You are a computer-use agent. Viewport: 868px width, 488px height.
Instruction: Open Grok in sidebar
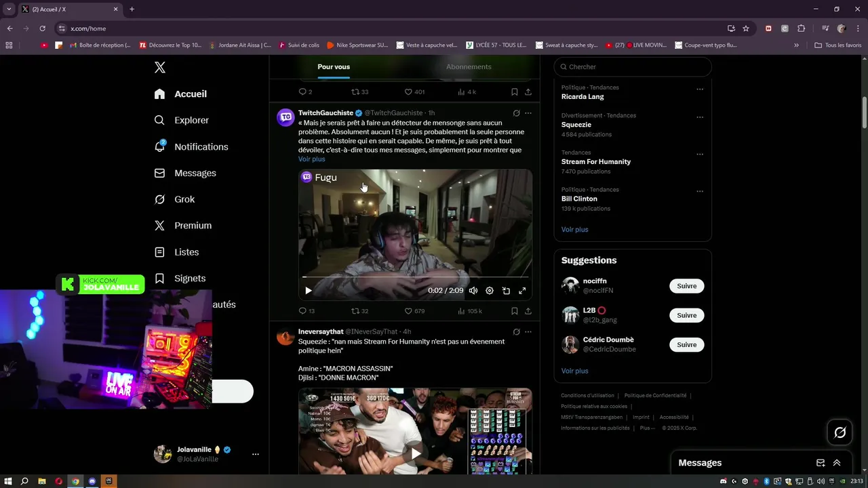pos(174,199)
